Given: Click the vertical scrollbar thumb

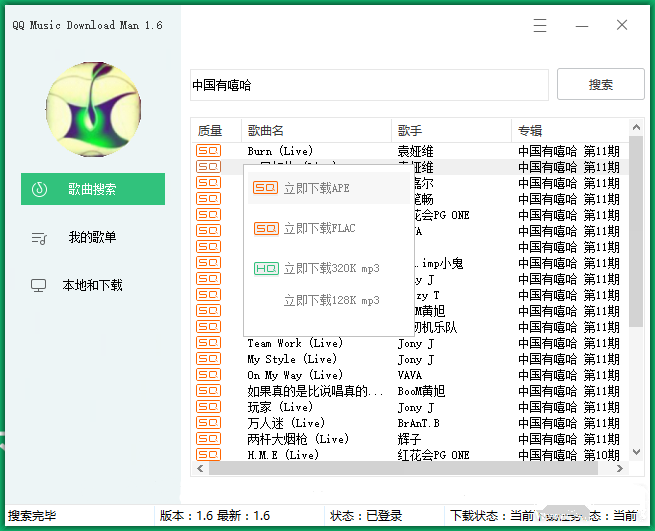Looking at the screenshot, I should pyautogui.click(x=636, y=231).
